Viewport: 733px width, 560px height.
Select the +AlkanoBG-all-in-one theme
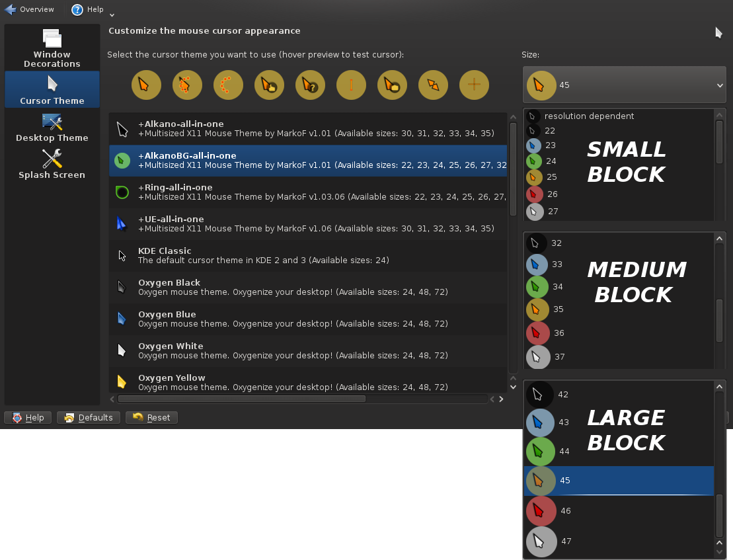(308, 161)
